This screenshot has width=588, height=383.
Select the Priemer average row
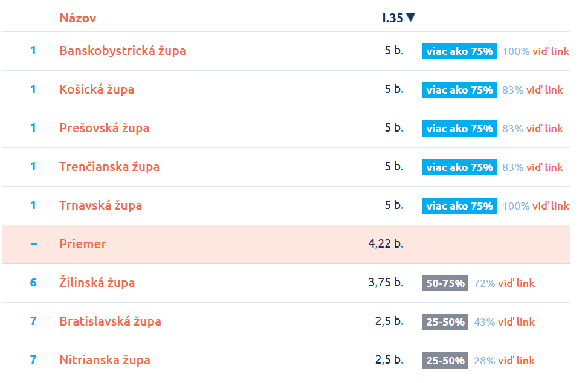286,244
